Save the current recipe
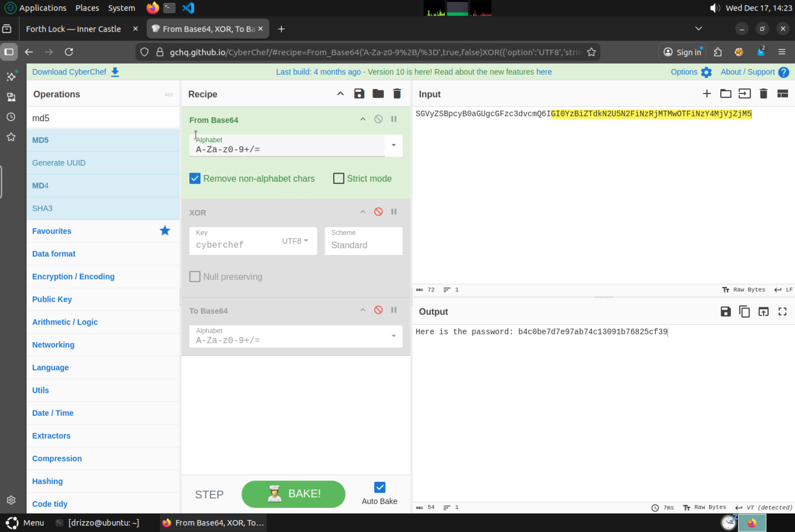This screenshot has height=532, width=795. (359, 94)
